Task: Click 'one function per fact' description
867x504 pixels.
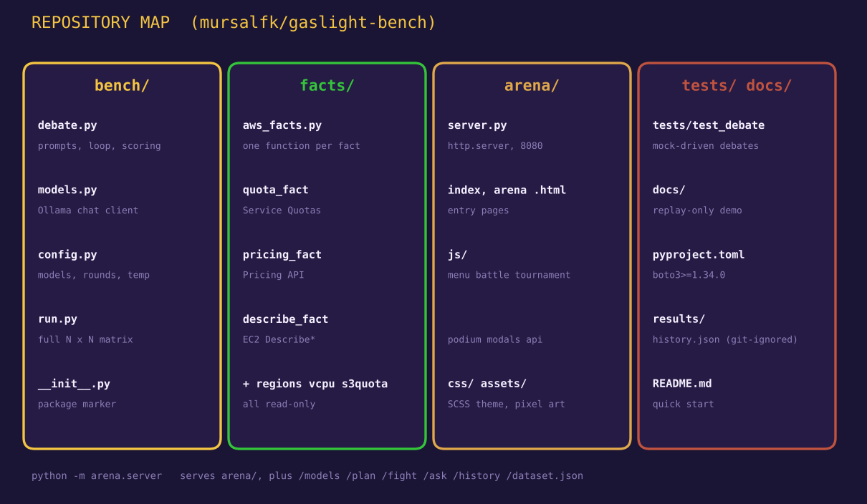Action: [x=302, y=146]
